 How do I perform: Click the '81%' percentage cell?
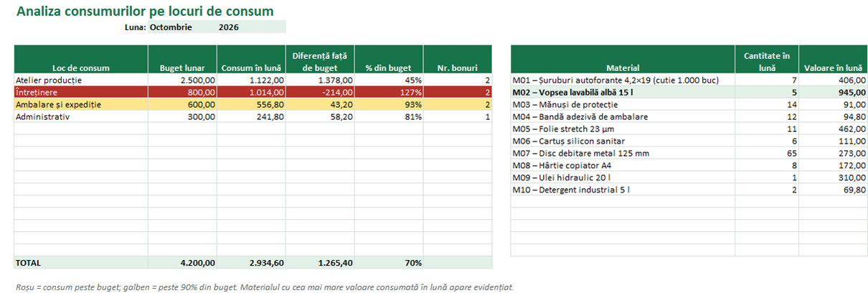389,117
